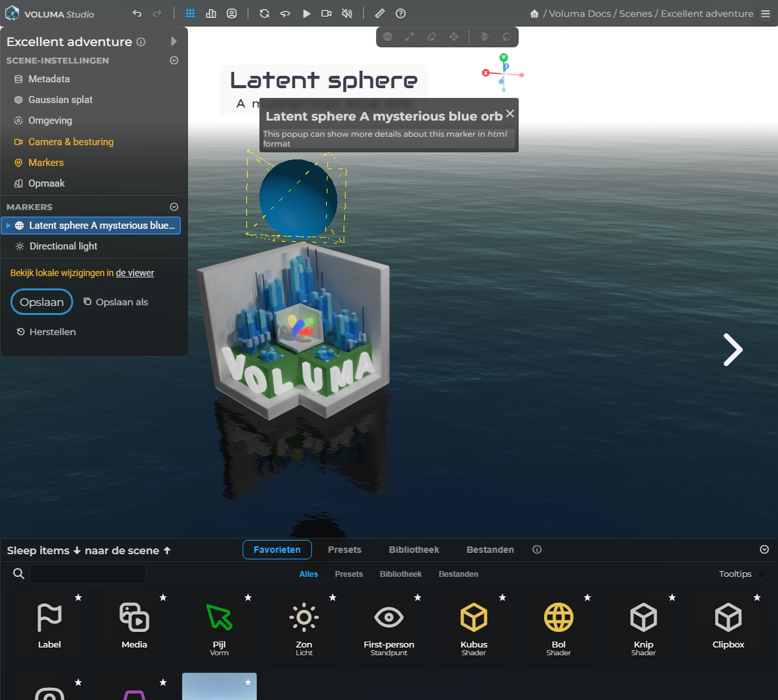
Task: Select the scale arrows transform tool
Action: 410,37
